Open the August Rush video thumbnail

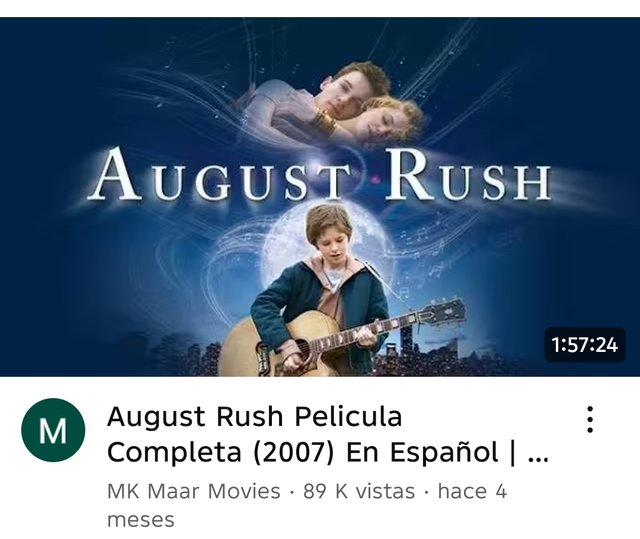(320, 197)
